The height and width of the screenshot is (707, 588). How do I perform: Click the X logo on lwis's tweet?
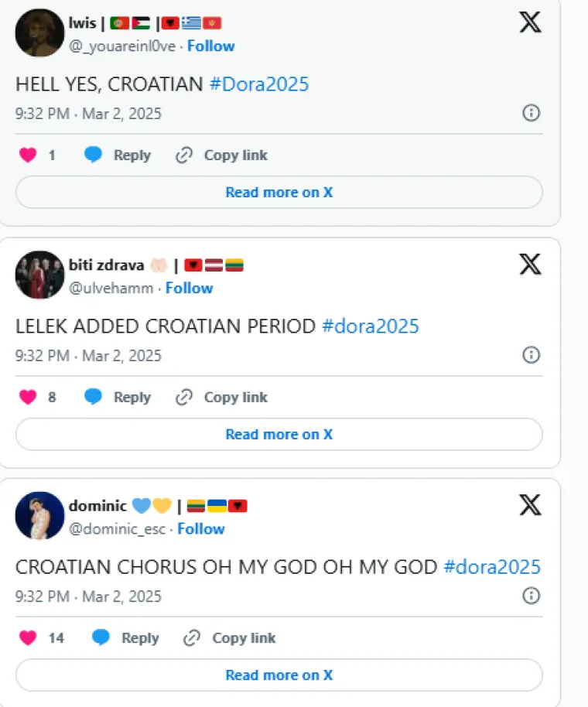point(530,22)
